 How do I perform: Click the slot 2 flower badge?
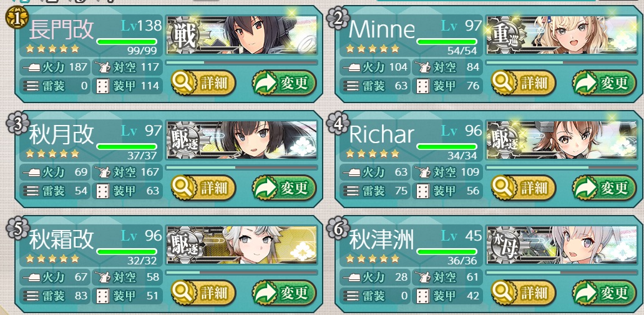pos(337,17)
